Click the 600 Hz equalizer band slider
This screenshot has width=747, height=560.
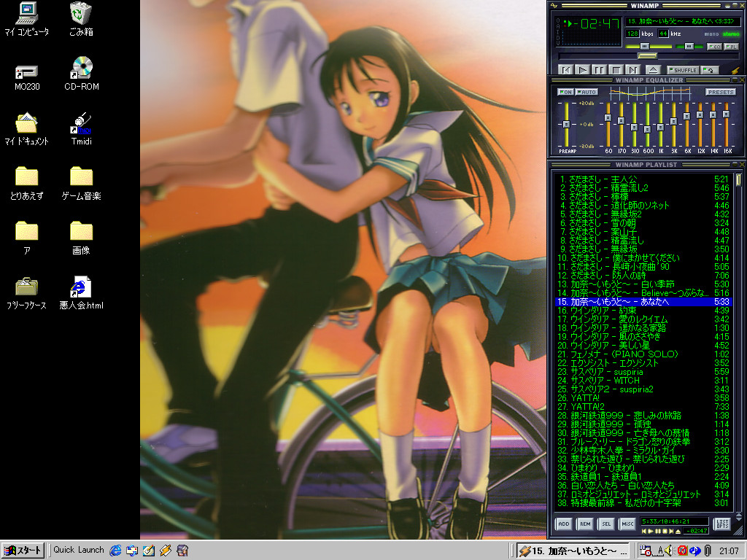(647, 124)
